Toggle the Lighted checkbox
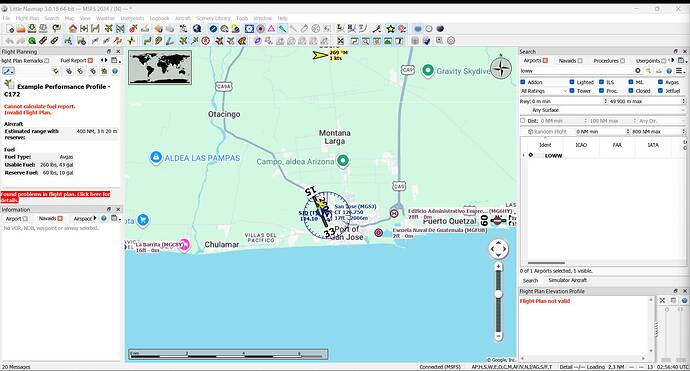This screenshot has height=371, width=690. click(x=572, y=82)
